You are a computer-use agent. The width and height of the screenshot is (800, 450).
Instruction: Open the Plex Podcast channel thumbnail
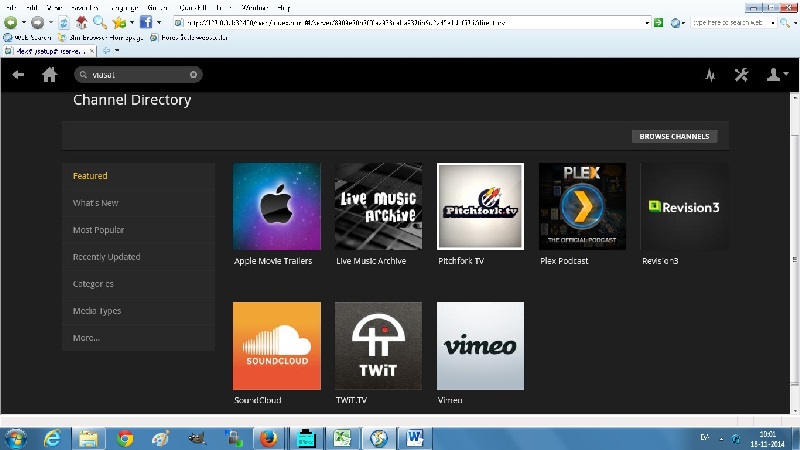[582, 207]
